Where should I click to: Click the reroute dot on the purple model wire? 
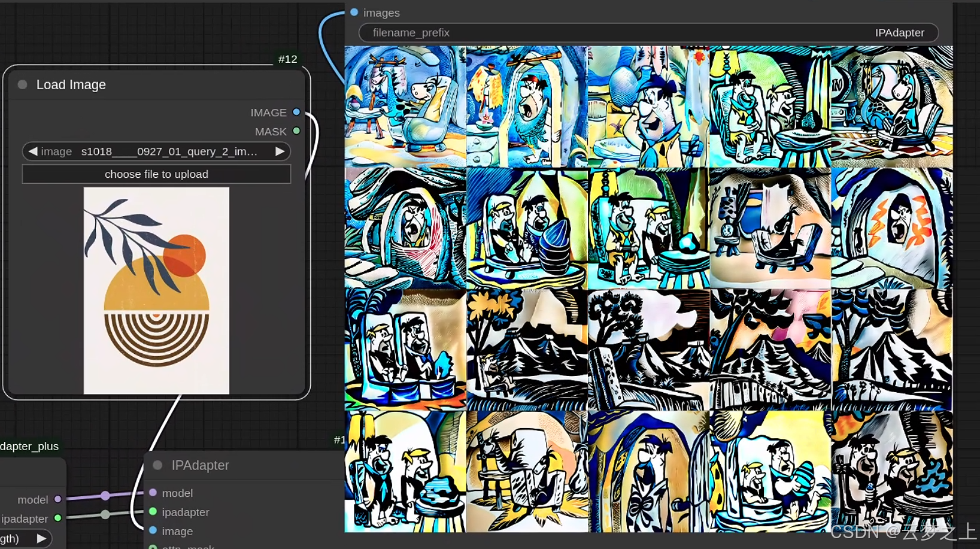click(x=105, y=495)
